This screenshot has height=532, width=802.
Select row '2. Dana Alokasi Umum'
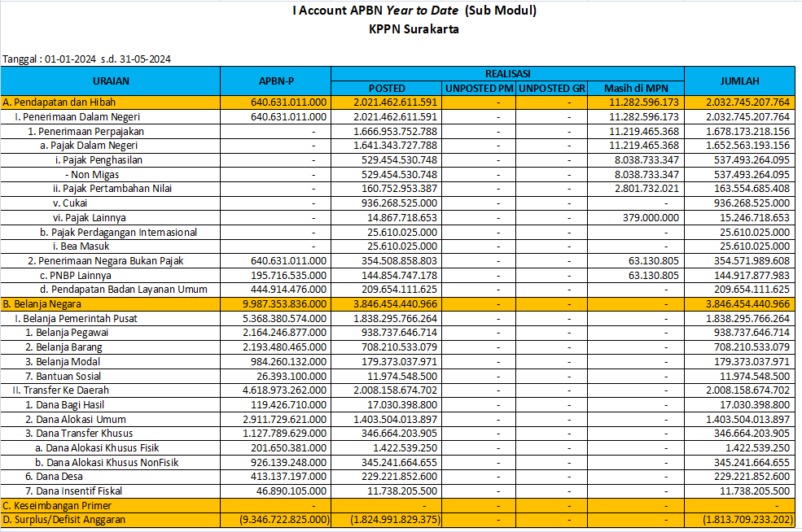(398, 419)
